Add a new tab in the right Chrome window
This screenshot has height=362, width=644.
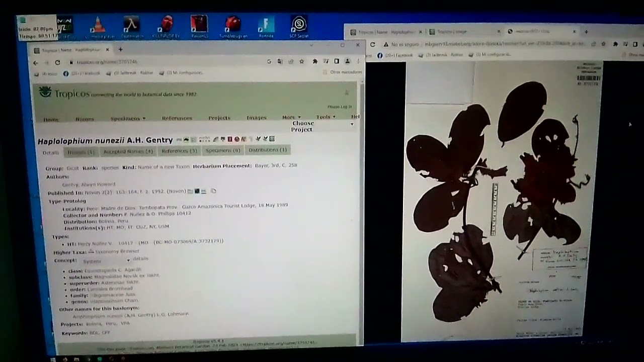click(586, 32)
